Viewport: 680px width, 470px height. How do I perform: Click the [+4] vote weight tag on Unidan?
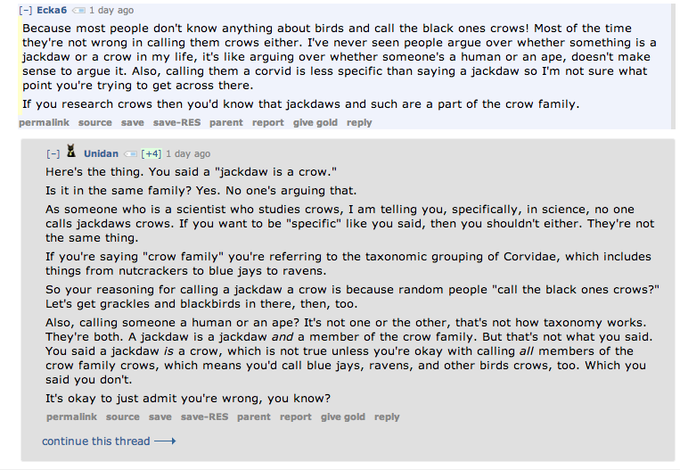tap(152, 154)
